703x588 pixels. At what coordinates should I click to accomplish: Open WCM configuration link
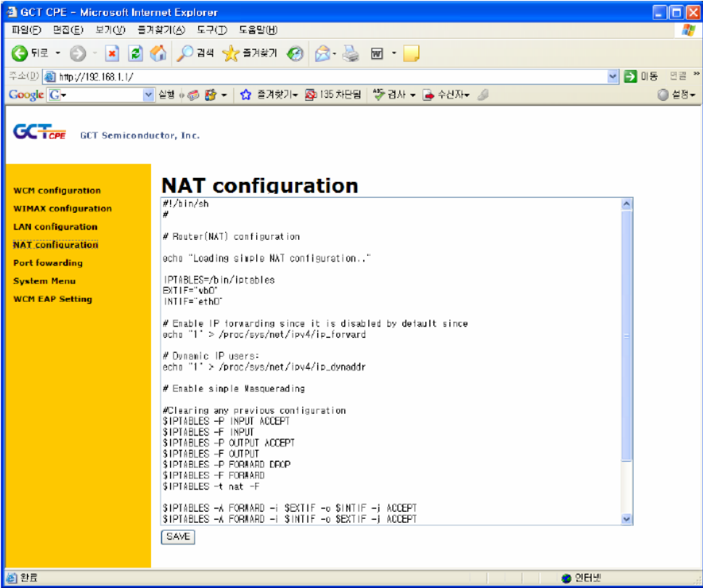57,191
